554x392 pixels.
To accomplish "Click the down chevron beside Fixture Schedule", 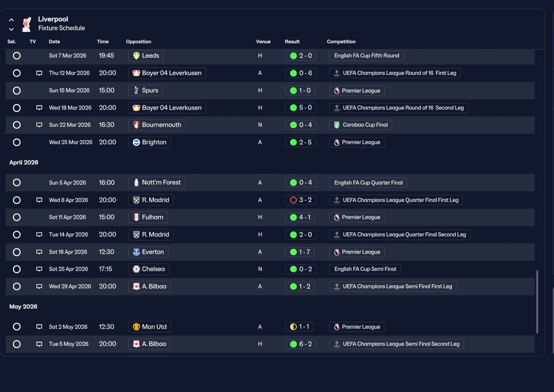I will click(x=12, y=29).
